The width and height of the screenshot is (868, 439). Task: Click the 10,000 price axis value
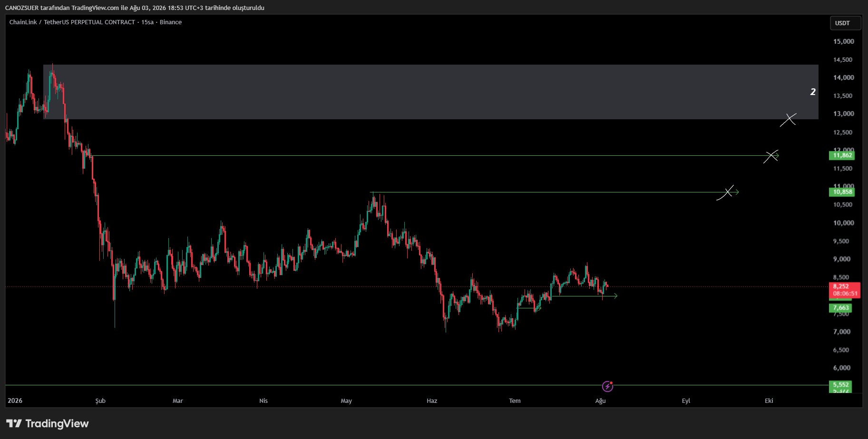[843, 223]
